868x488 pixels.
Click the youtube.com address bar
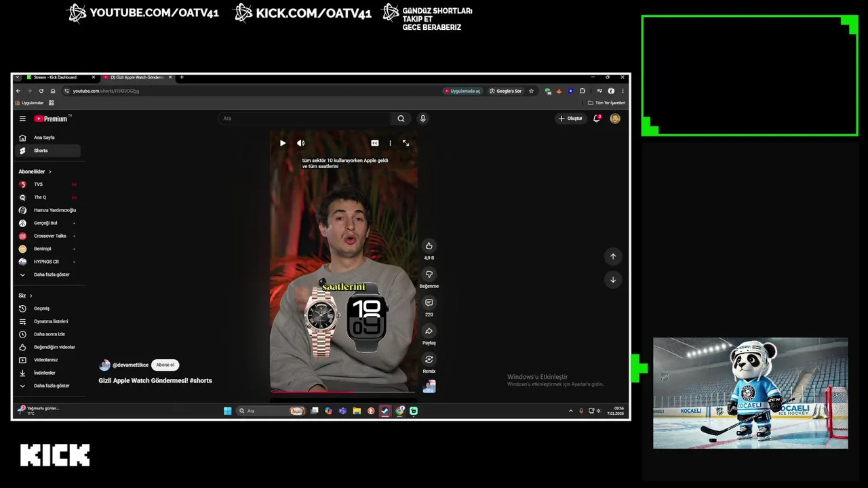(251, 91)
